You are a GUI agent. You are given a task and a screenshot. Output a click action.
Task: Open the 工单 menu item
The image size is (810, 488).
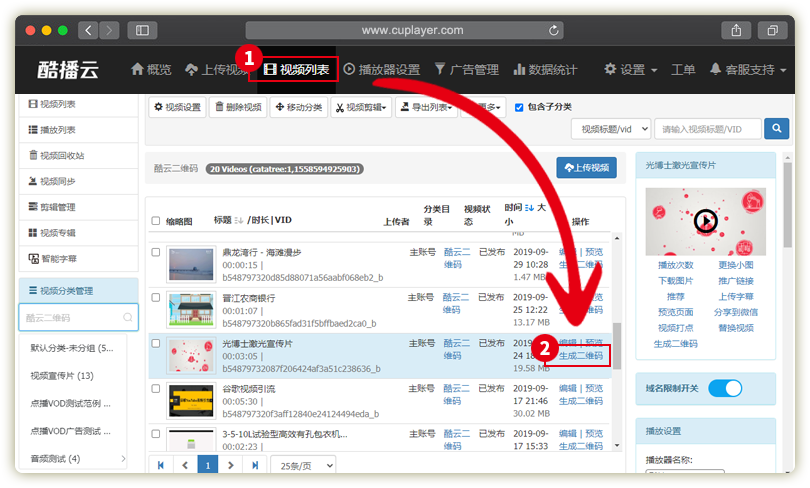(x=683, y=69)
